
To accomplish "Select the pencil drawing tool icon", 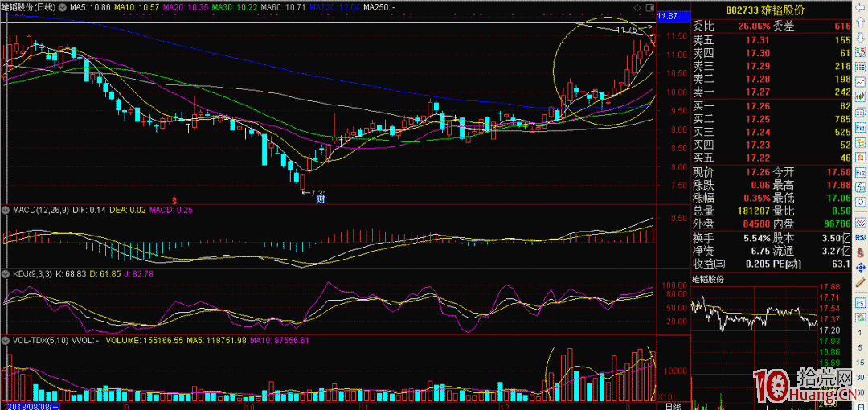I will click(860, 282).
